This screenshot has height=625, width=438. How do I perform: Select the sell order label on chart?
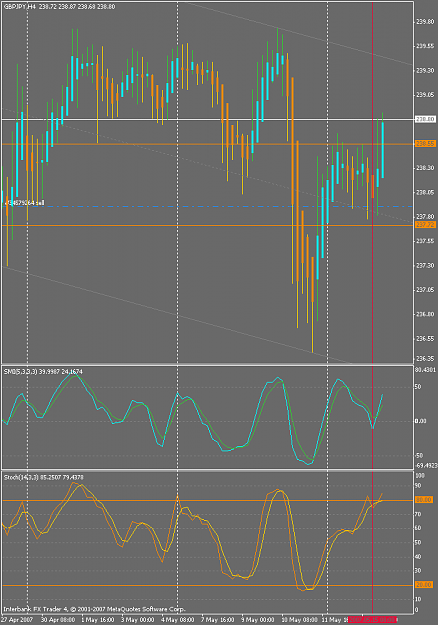[x=24, y=203]
